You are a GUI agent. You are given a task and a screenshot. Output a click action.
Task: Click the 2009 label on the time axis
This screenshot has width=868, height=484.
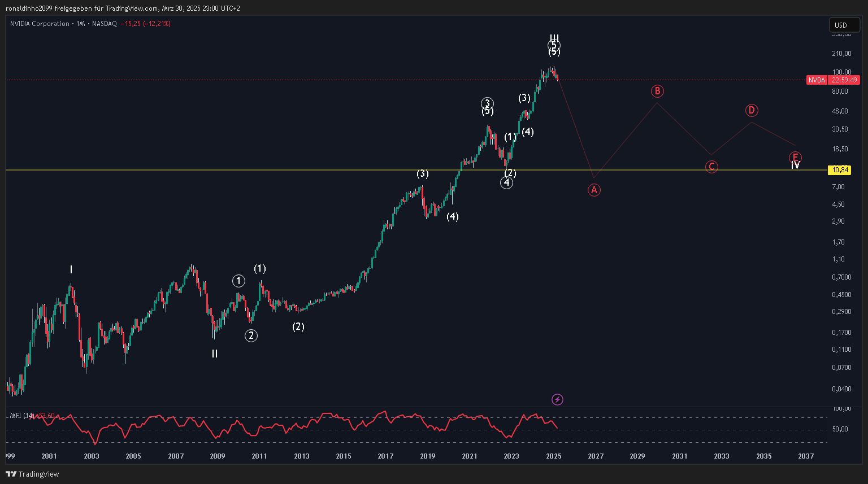218,456
